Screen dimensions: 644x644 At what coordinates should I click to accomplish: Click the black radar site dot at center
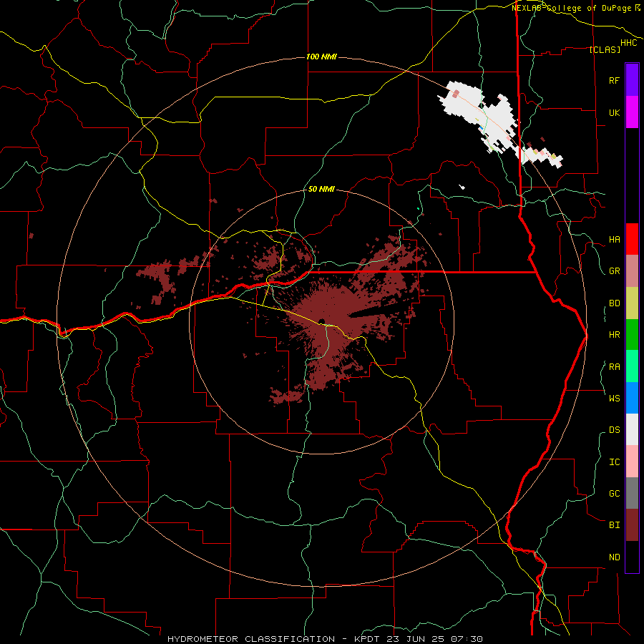tap(321, 321)
